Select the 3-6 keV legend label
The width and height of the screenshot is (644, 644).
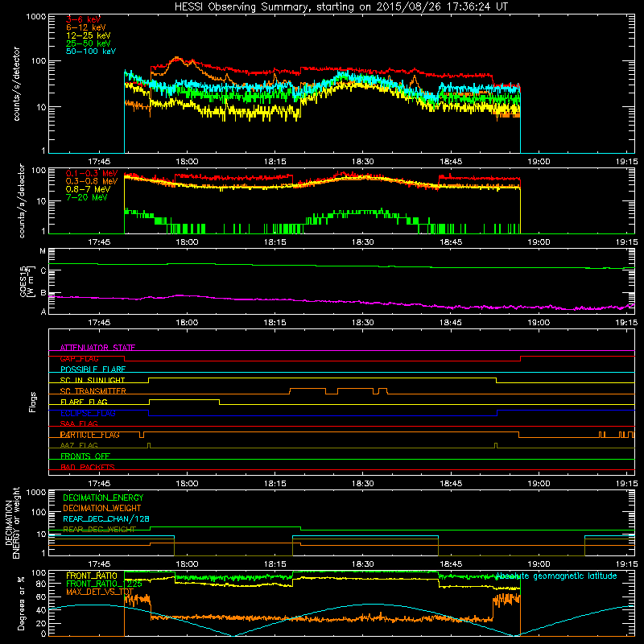83,19
